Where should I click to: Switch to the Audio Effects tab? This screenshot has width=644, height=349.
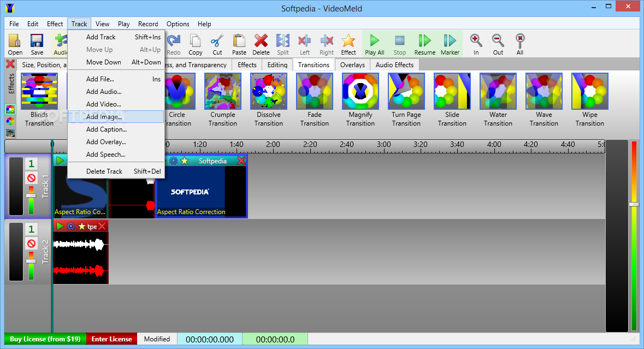(394, 65)
